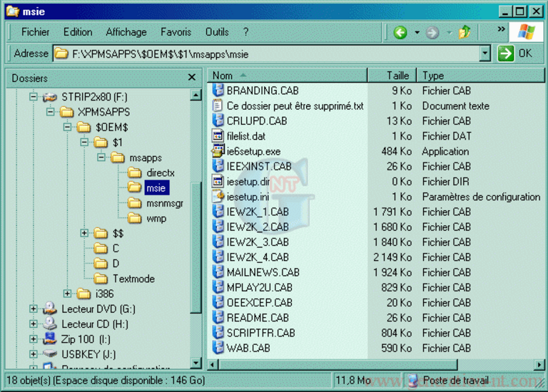This screenshot has width=548, height=392.
Task: Click the green OK go arrow
Action: 506,53
